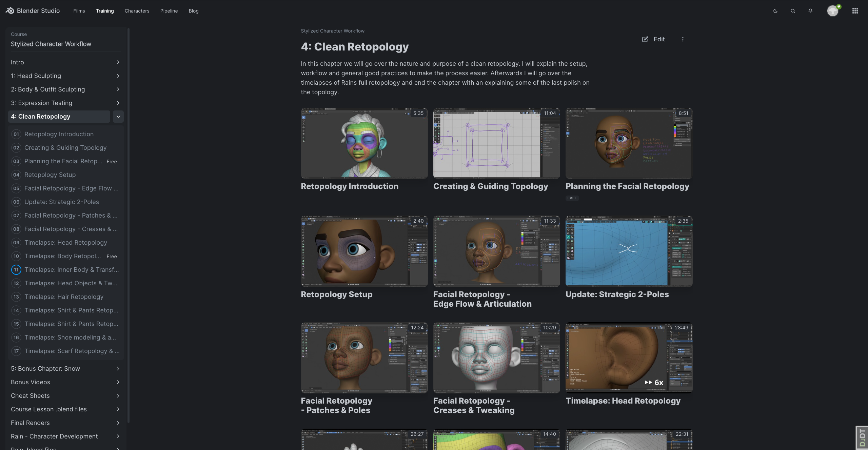Select lesson 10 Timelapse: Body Retopol...

click(65, 256)
